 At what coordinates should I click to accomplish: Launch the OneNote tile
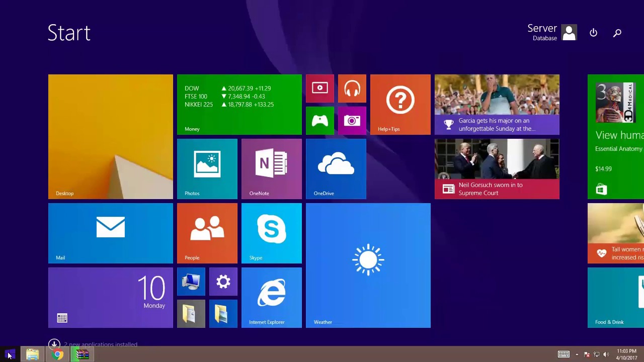[x=272, y=169]
